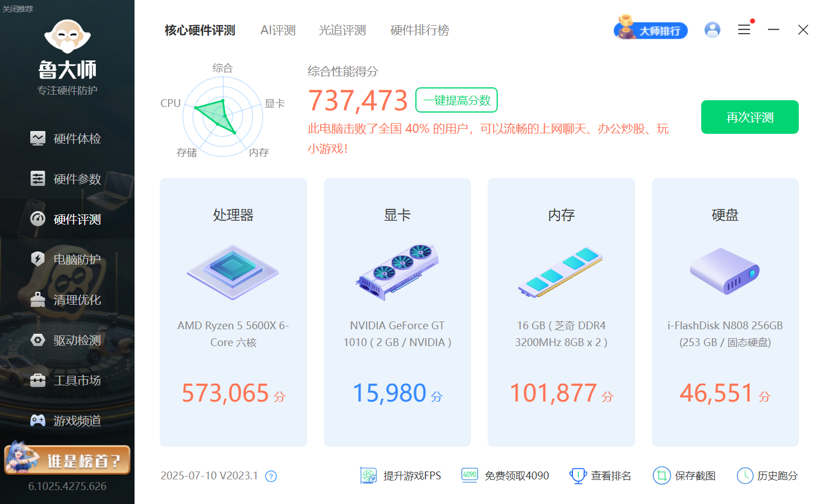This screenshot has height=504, width=824.
Task: Click the 处理器 CPU chip image
Action: (x=233, y=272)
